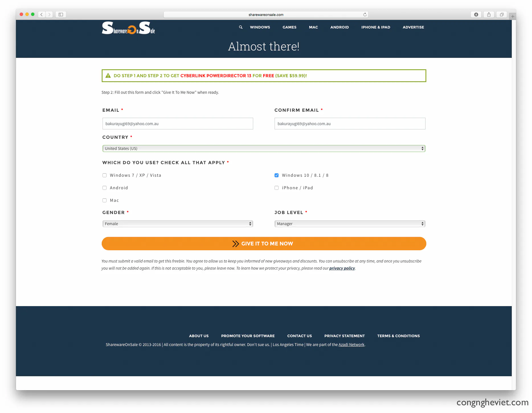This screenshot has height=413, width=532.
Task: Check the Android checkbox
Action: 105,188
